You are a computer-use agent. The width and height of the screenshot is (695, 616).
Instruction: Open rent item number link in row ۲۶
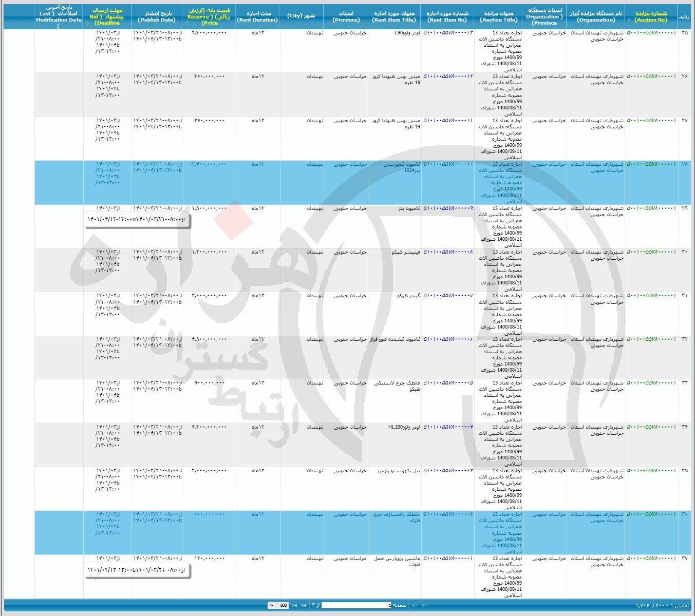click(448, 76)
